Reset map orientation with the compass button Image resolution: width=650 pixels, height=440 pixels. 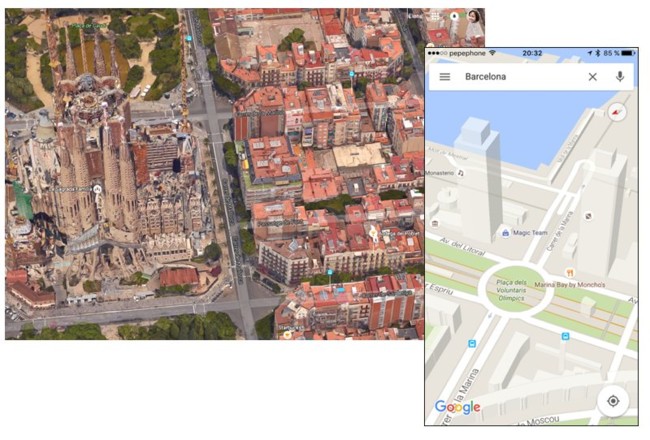point(616,112)
